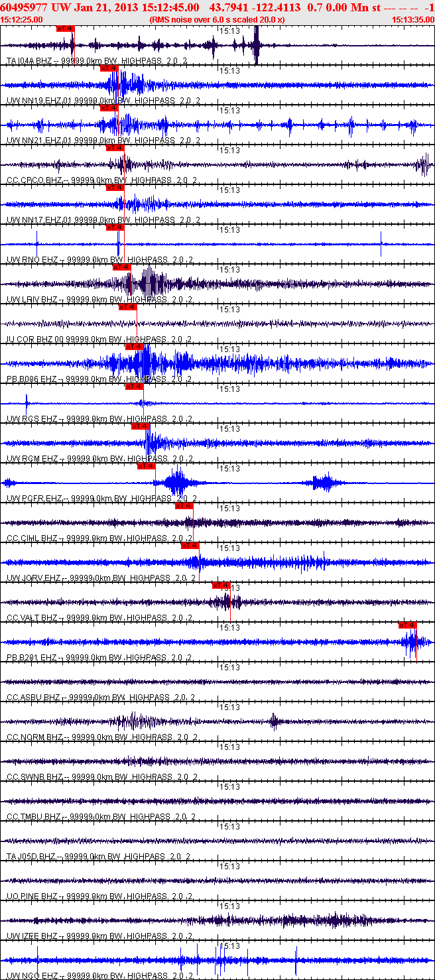The width and height of the screenshot is (435, 980).
Task: Click the red pick flag on IU COR trace
Action: coord(127,306)
